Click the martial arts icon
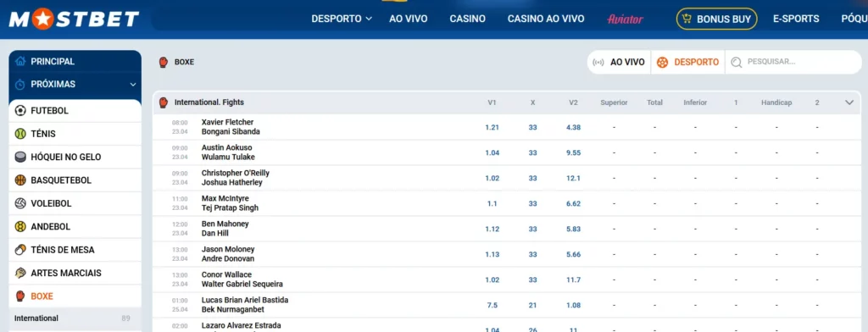The width and height of the screenshot is (868, 332). pyautogui.click(x=20, y=274)
